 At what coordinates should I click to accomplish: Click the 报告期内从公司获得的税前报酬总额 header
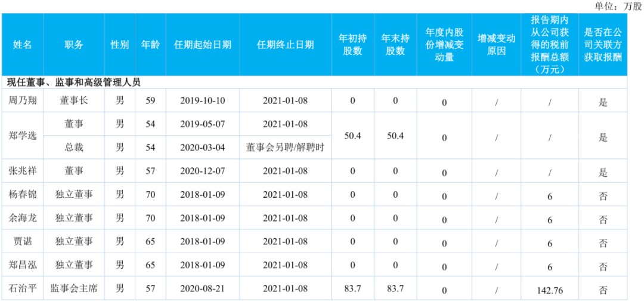point(549,45)
